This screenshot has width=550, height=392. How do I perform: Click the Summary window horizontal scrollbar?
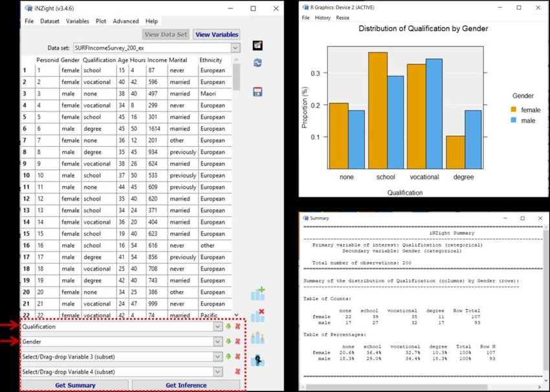point(397,387)
